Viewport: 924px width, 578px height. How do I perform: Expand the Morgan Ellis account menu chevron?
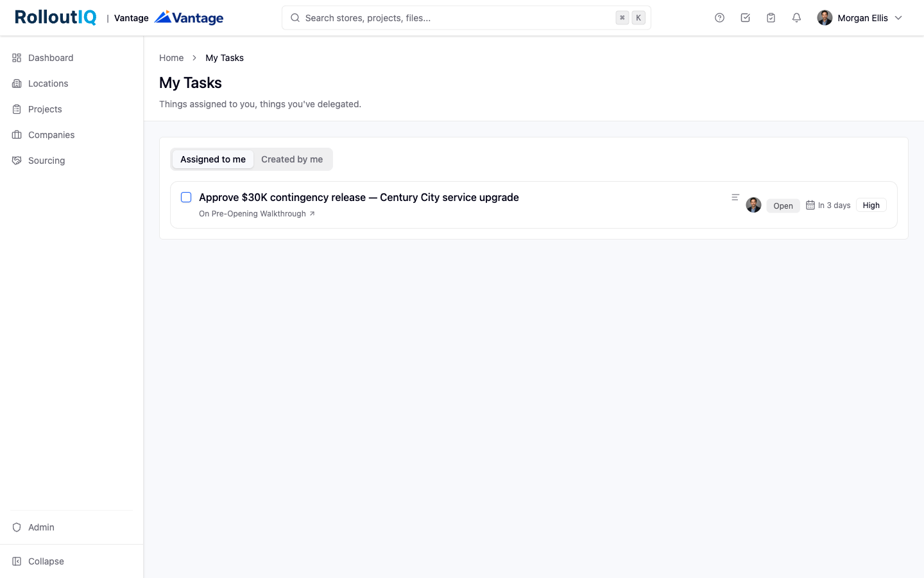(898, 18)
